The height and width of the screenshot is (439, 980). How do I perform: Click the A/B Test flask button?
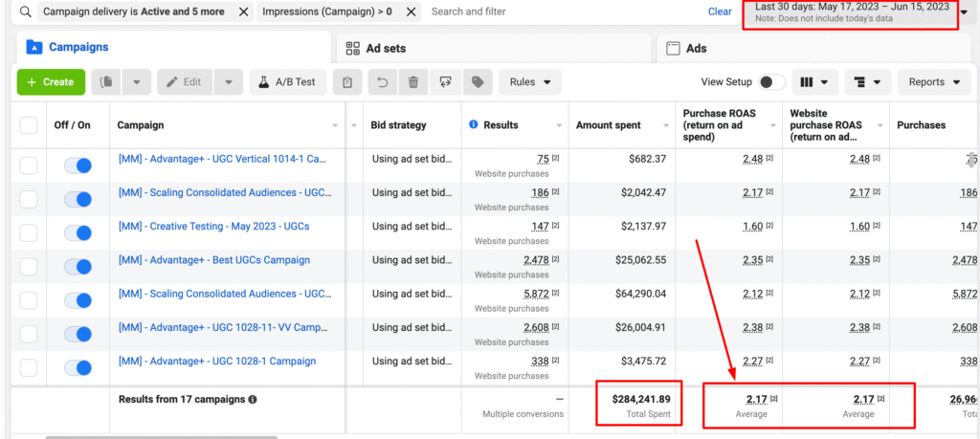click(288, 82)
